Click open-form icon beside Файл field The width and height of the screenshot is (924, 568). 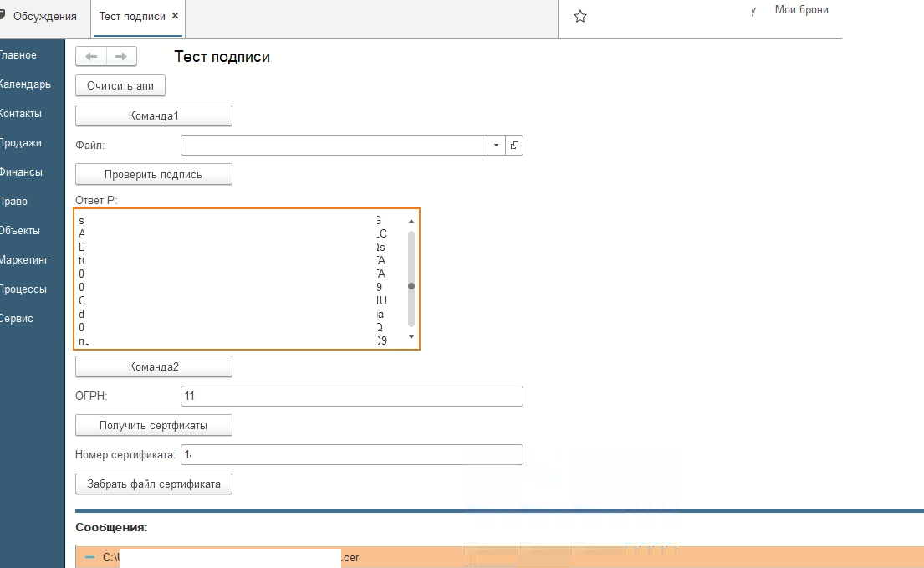point(514,146)
